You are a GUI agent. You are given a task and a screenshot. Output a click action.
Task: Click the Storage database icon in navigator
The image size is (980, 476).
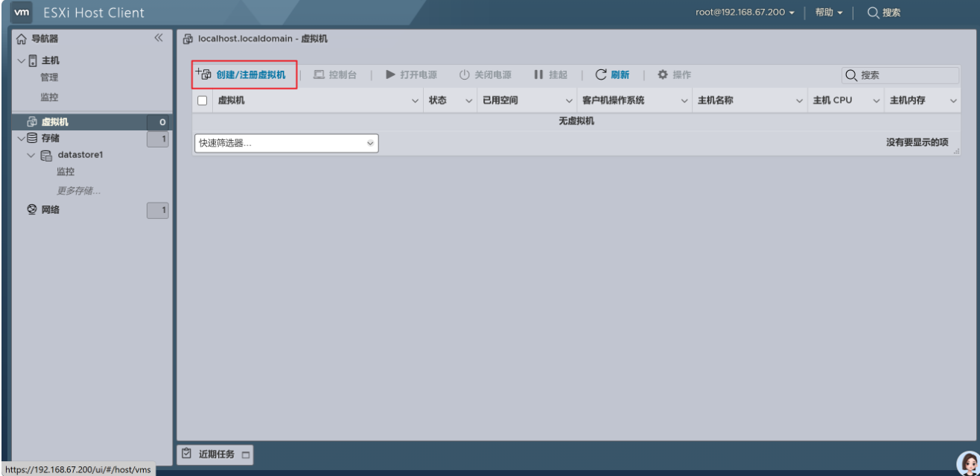31,138
